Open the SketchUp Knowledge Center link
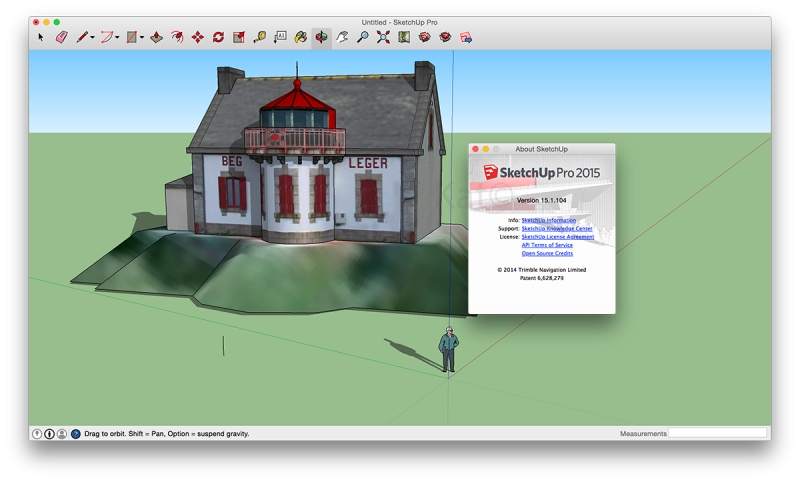 tap(556, 228)
